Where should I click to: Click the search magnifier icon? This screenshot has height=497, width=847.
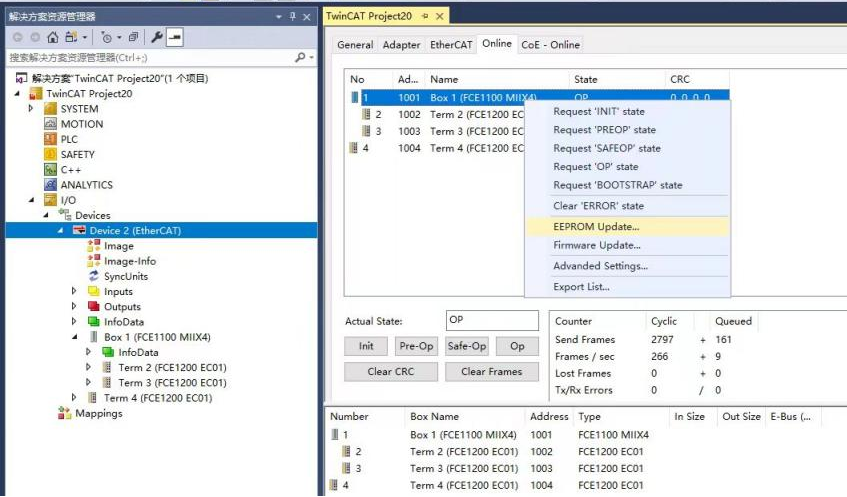point(300,57)
